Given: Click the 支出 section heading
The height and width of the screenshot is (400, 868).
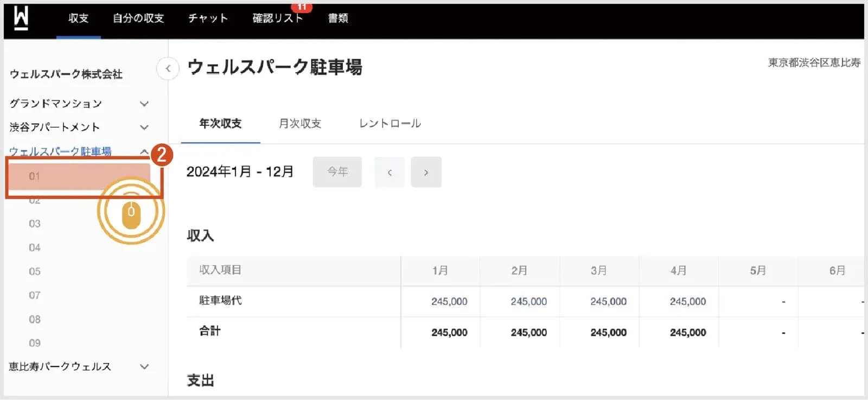Looking at the screenshot, I should [x=200, y=381].
